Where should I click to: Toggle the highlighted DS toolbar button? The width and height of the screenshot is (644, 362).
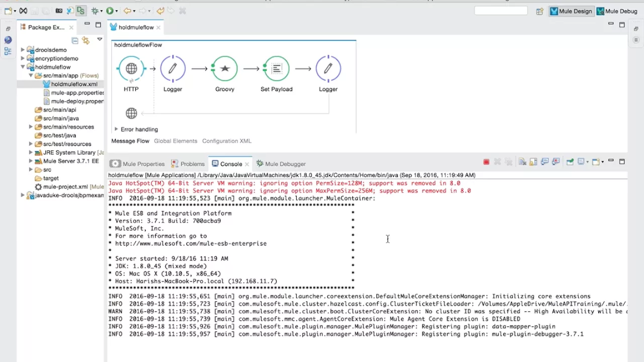tap(80, 11)
